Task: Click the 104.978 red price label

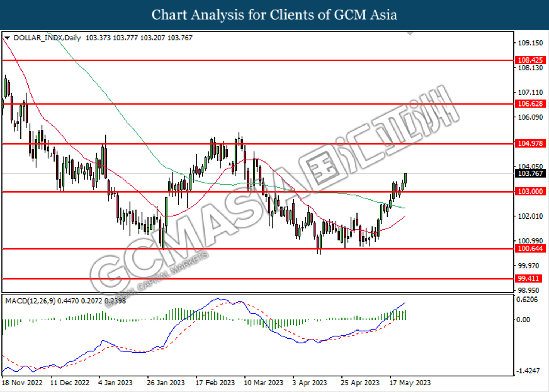Action: [x=530, y=143]
